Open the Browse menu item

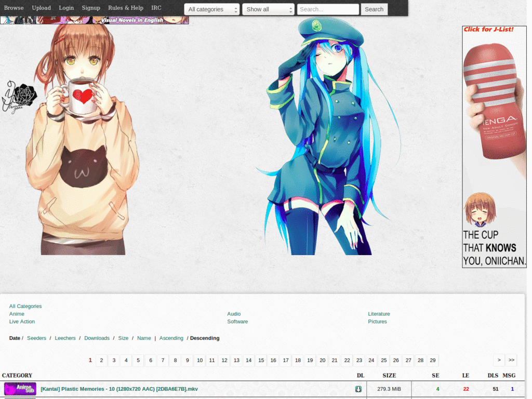coord(14,8)
